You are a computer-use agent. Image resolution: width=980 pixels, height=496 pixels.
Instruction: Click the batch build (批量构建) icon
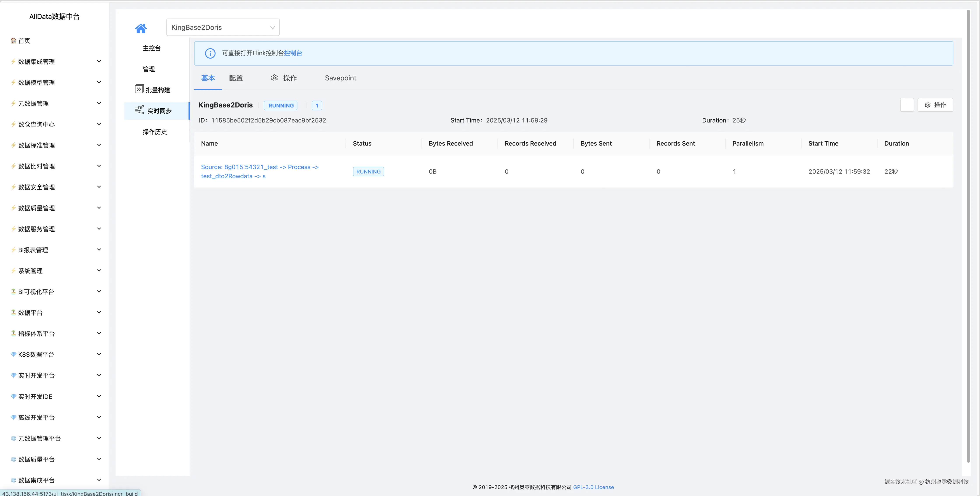pos(139,89)
